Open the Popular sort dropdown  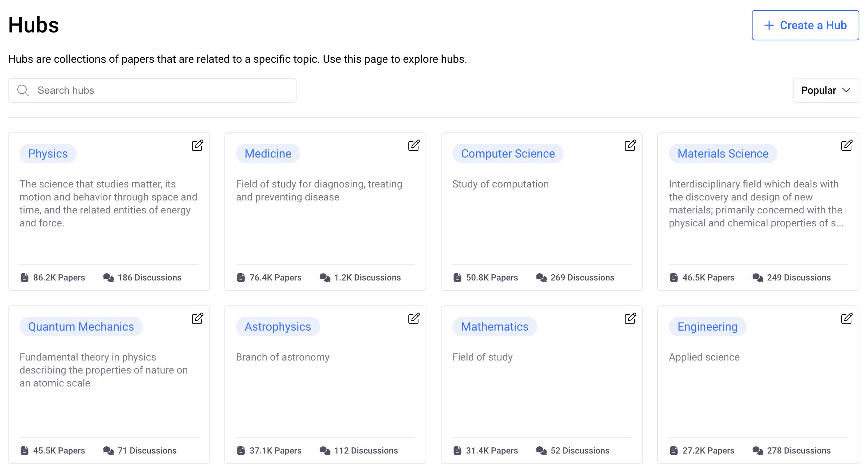[x=826, y=90]
